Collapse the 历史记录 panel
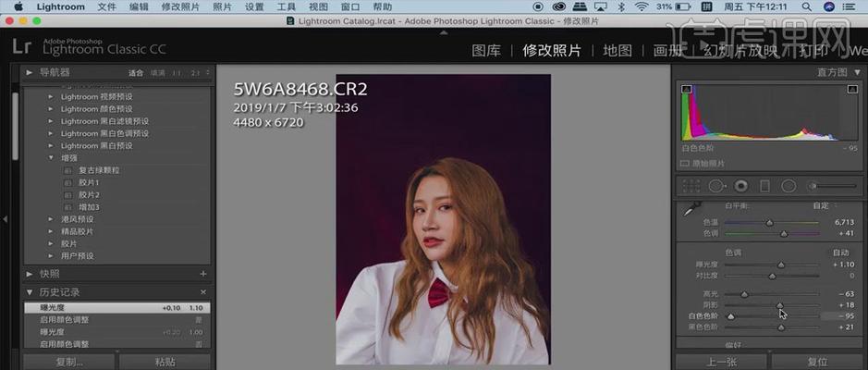This screenshot has width=868, height=370. click(x=30, y=292)
